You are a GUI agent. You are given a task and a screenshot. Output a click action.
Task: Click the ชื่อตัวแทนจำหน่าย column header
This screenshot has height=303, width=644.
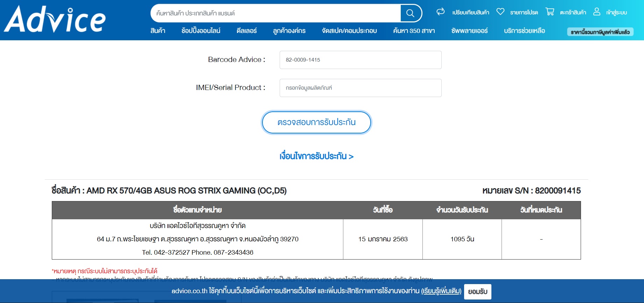[x=197, y=210]
